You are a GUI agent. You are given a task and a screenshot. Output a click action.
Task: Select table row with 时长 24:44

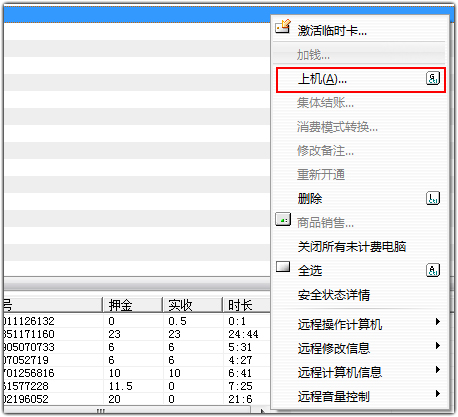click(x=137, y=334)
